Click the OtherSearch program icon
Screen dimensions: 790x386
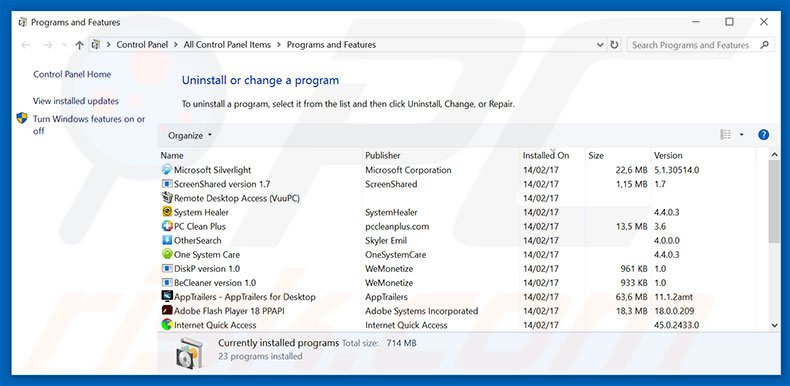[167, 240]
